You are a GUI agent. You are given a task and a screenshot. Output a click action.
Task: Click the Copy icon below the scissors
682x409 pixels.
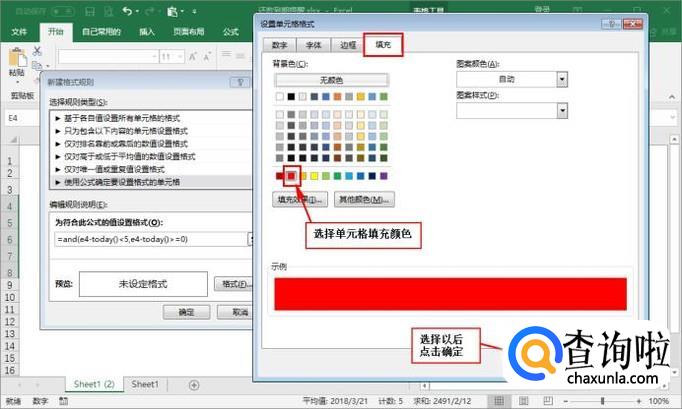37,65
